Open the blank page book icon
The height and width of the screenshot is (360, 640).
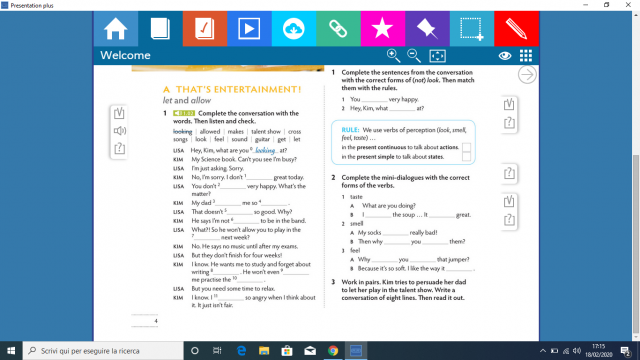coord(160,29)
